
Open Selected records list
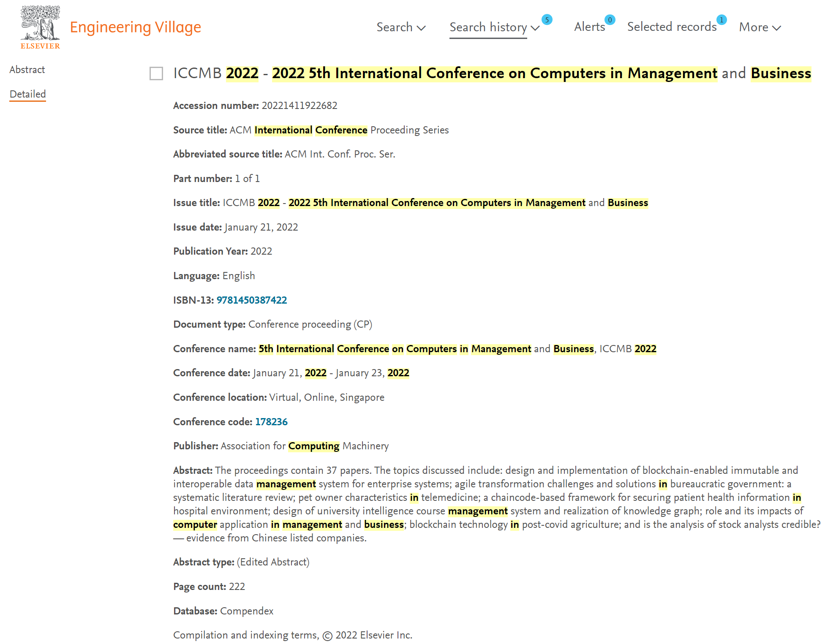pyautogui.click(x=672, y=27)
